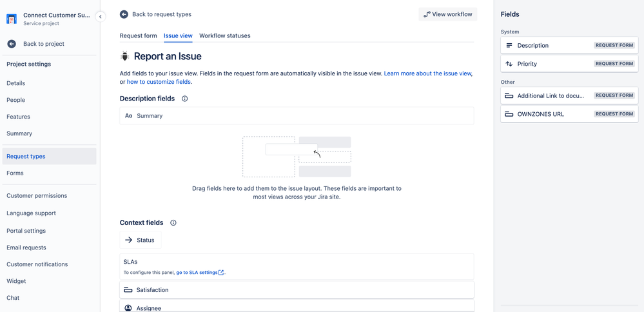The width and height of the screenshot is (644, 312).
Task: Click the Back to project link
Action: click(44, 44)
